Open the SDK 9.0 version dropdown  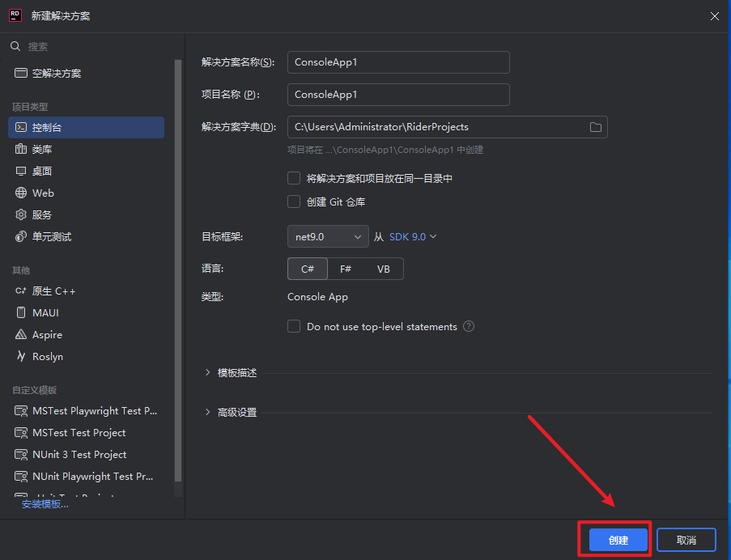pyautogui.click(x=413, y=236)
